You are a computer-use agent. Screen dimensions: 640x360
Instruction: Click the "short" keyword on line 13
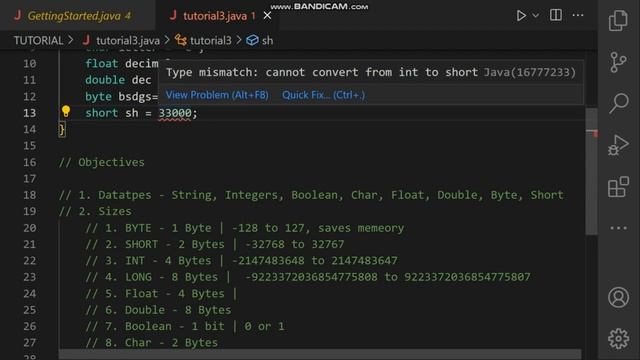102,113
